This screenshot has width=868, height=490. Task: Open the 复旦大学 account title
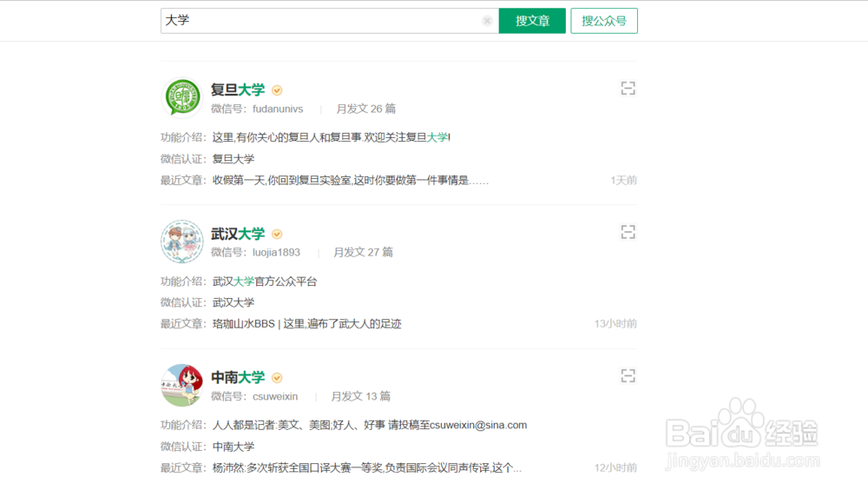(x=238, y=89)
